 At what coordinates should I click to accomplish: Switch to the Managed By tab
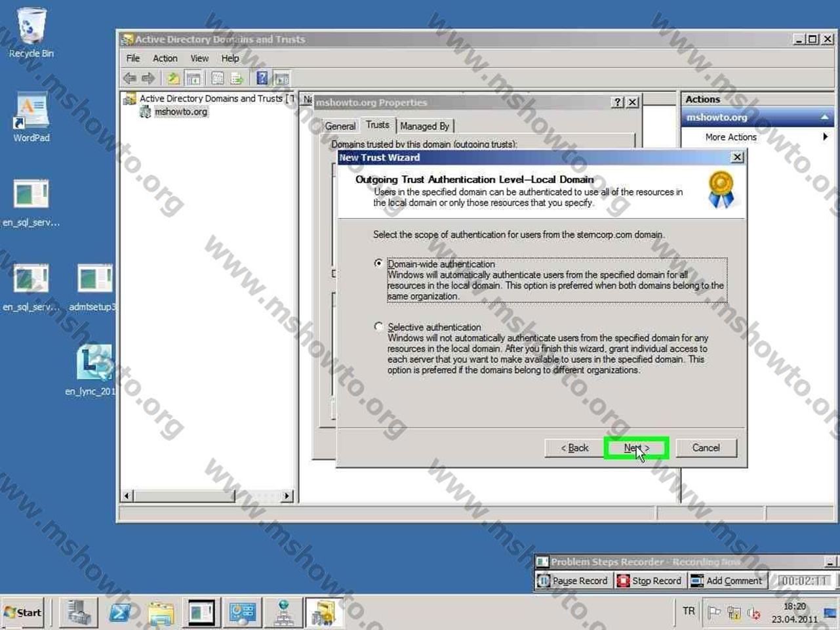[424, 126]
